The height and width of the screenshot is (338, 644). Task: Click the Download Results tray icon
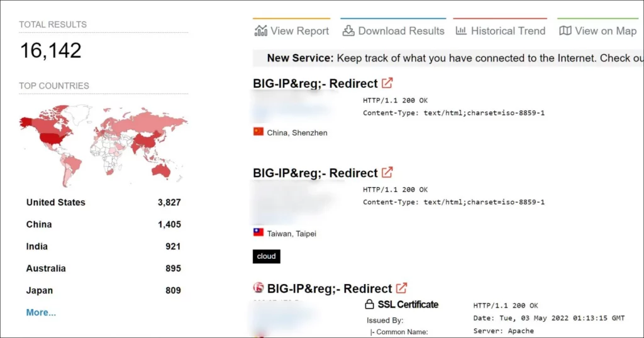point(348,31)
